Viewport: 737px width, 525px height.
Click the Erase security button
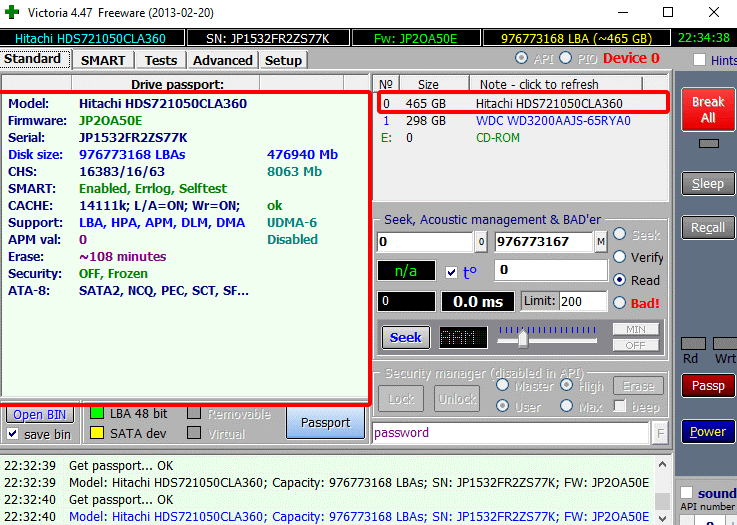[638, 386]
